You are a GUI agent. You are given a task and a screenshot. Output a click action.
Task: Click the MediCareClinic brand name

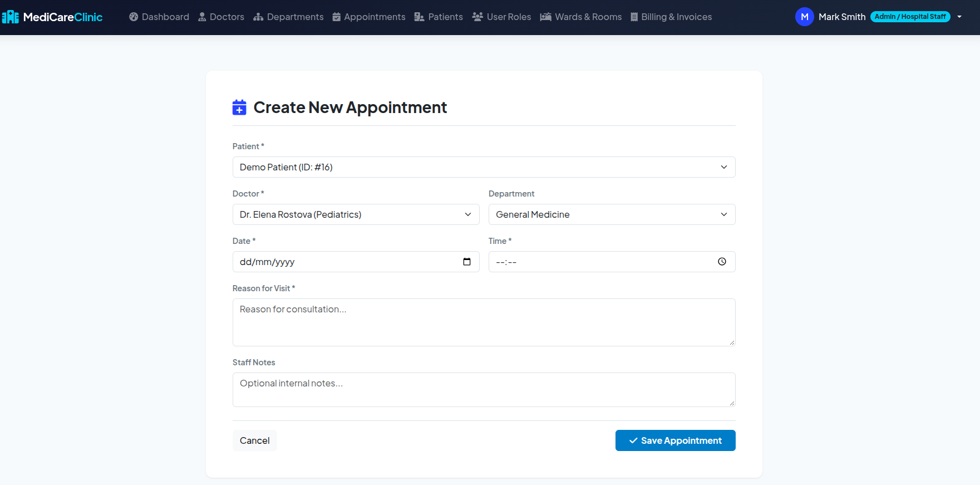(x=63, y=17)
